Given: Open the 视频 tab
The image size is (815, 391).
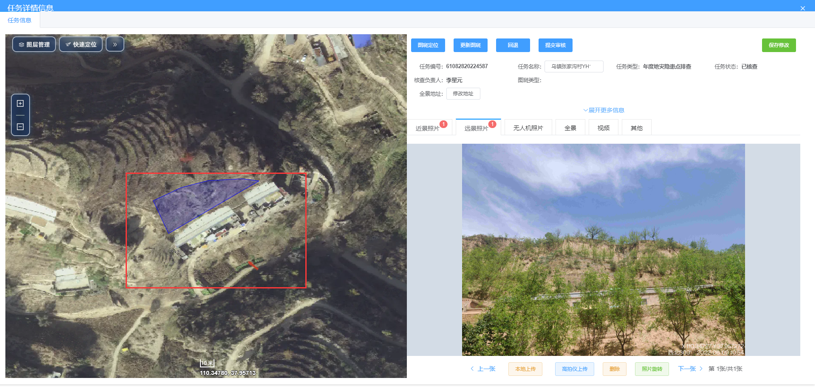Looking at the screenshot, I should tap(603, 127).
